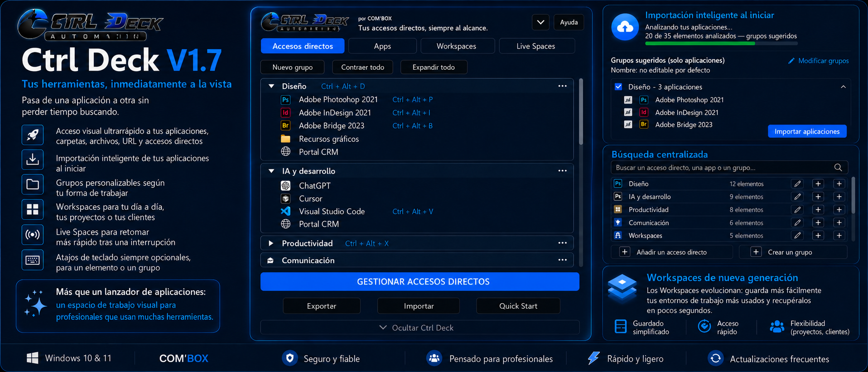
Task: Edit the Diseño result with its pencil icon
Action: pos(797,184)
